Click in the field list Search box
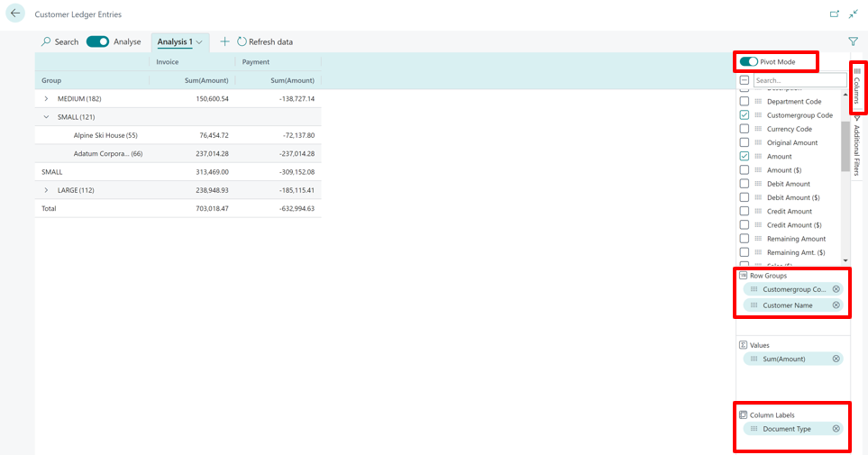 coord(799,80)
